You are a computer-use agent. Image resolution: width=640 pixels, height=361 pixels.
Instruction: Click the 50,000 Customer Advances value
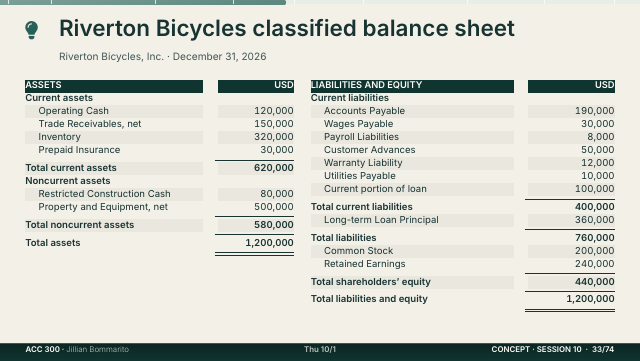[x=598, y=150]
